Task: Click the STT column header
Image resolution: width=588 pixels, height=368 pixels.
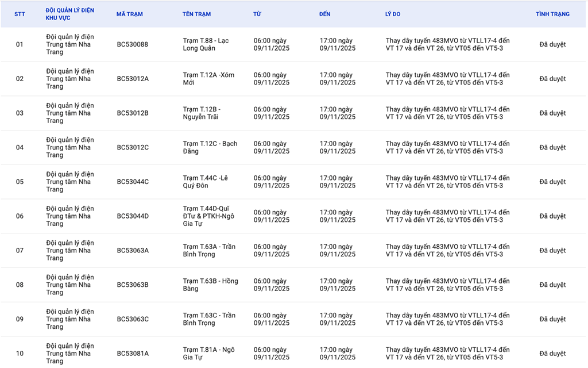Action: [20, 14]
